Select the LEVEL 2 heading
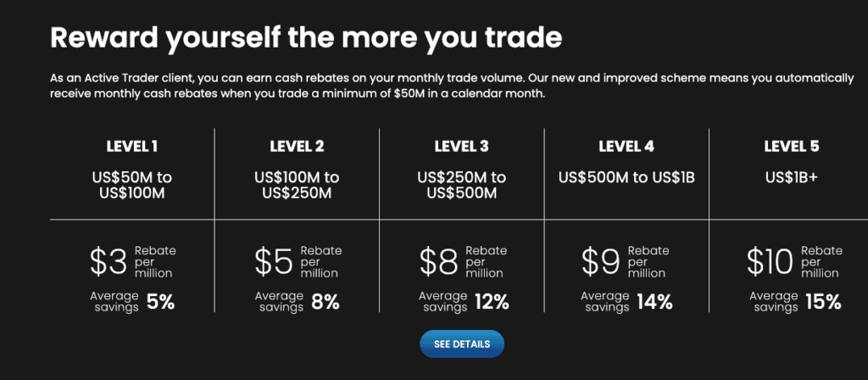Screen dimensions: 868x380 [x=297, y=147]
